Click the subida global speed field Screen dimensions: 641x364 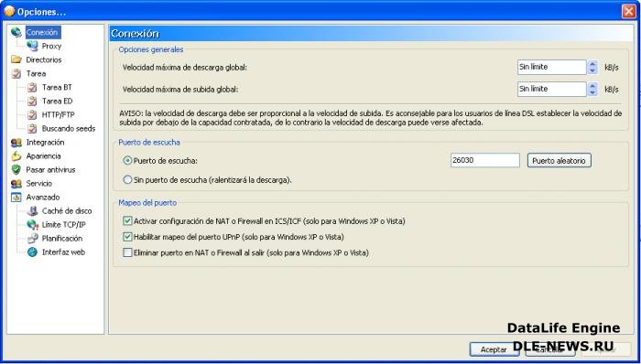click(552, 89)
